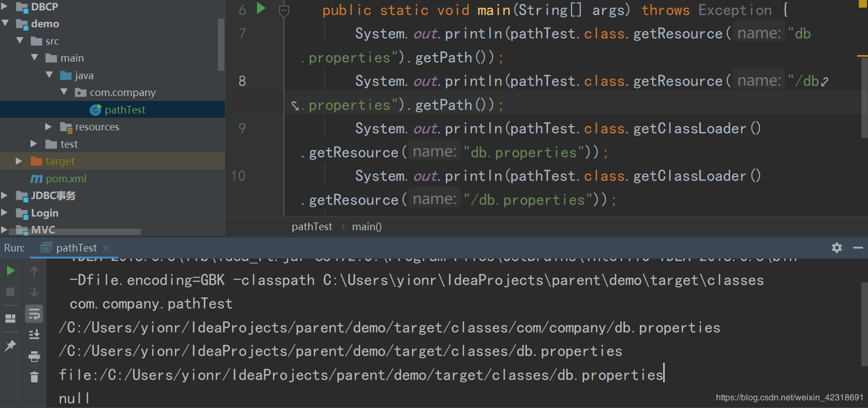Viewport: 868px width, 408px height.
Task: Click the "null" console output line
Action: 74,399
